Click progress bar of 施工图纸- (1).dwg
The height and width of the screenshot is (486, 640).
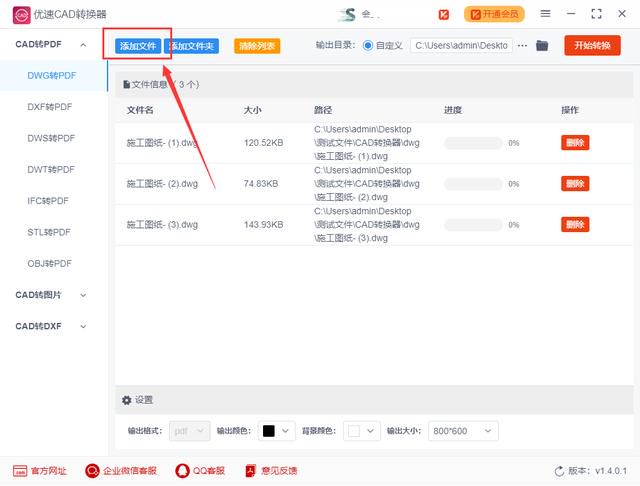473,143
